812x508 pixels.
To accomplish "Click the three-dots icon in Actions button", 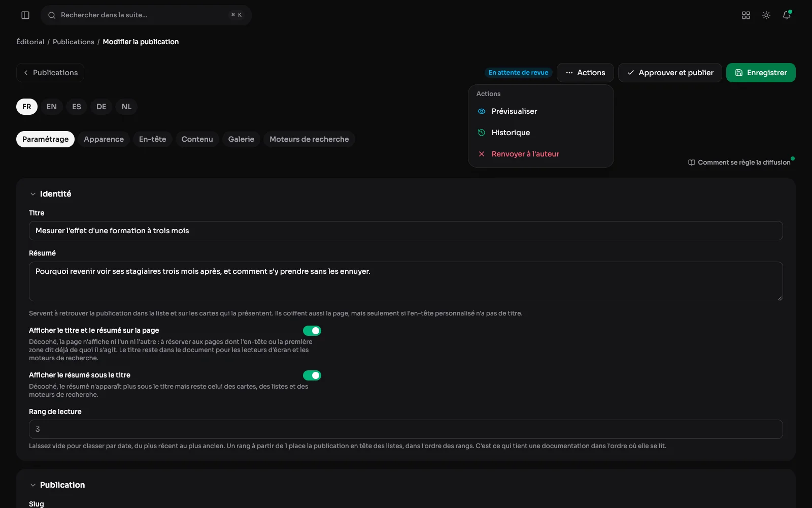I will 569,73.
